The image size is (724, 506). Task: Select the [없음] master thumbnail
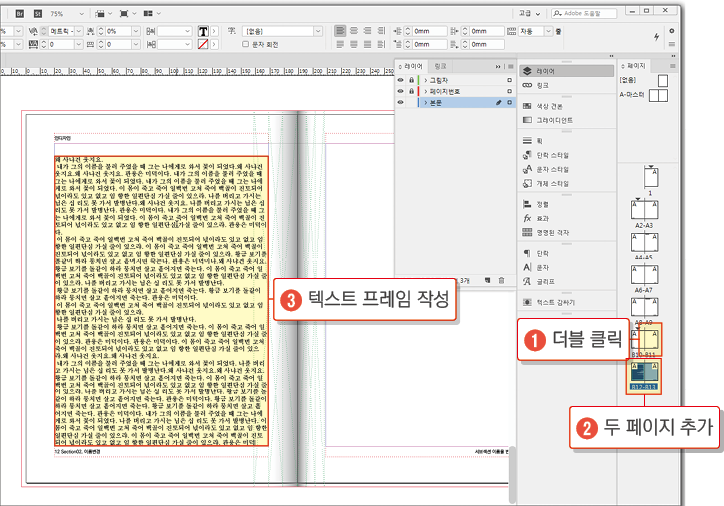663,81
